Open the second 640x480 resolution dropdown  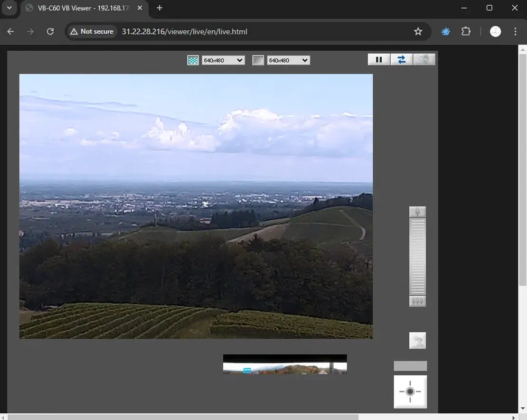288,60
